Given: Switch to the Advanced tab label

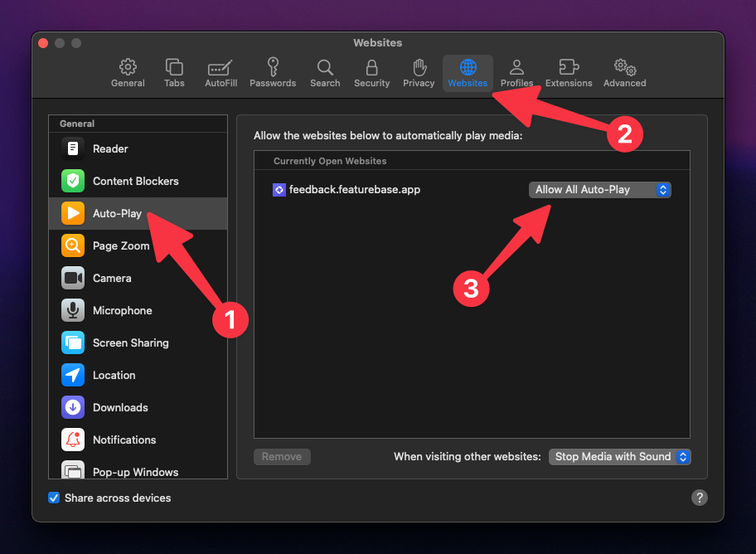Looking at the screenshot, I should pos(625,83).
